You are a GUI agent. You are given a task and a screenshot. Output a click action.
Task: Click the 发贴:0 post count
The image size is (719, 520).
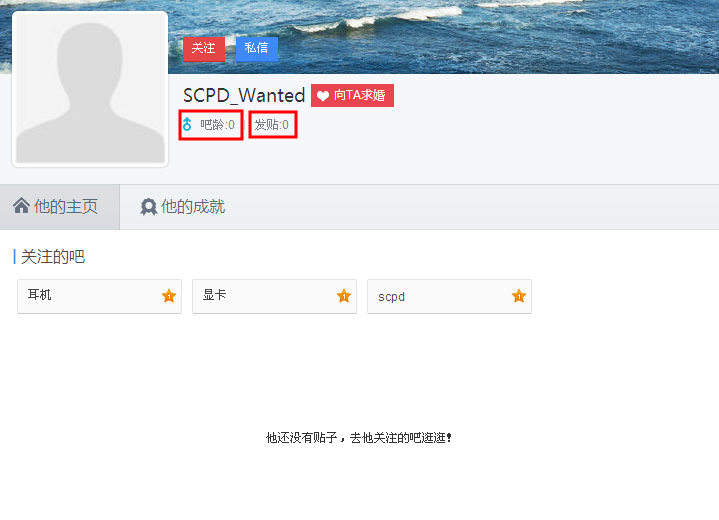272,125
